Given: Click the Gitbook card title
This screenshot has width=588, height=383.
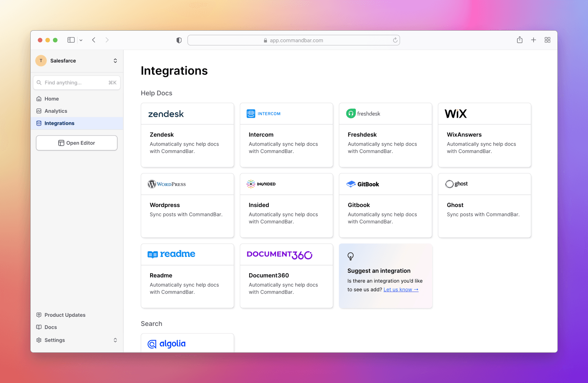Looking at the screenshot, I should [x=359, y=205].
